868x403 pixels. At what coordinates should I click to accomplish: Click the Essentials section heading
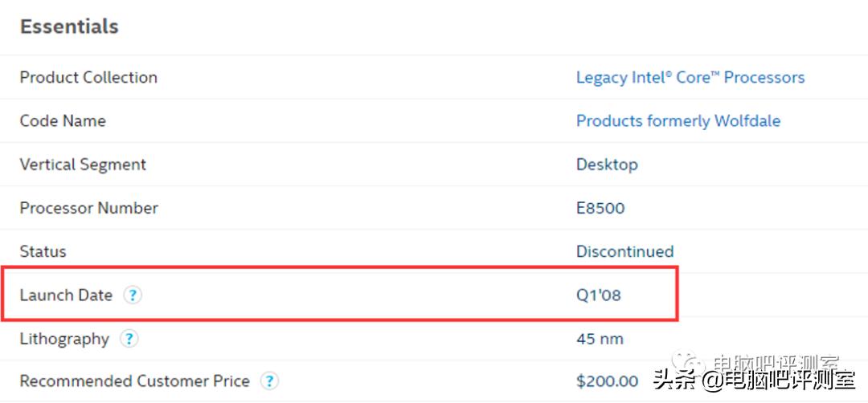pyautogui.click(x=69, y=26)
